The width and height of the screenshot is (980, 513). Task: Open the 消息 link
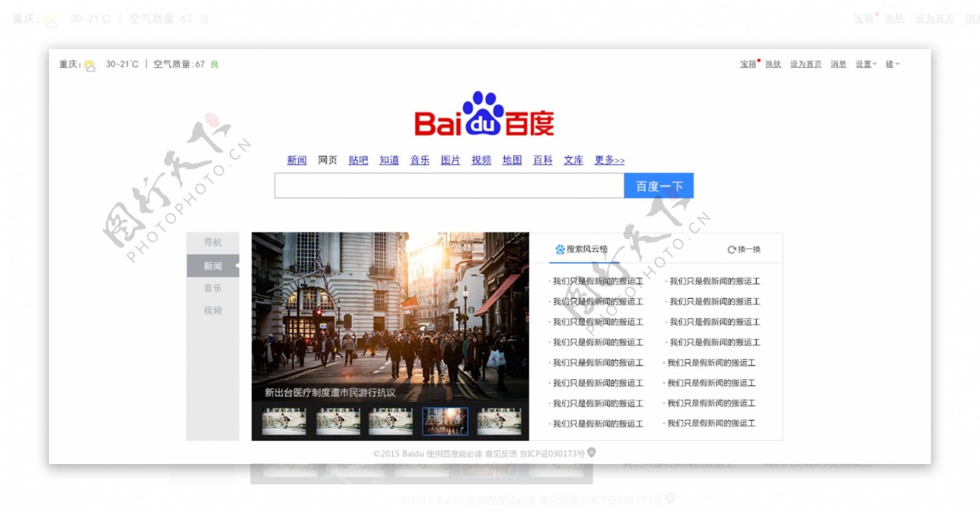point(839,64)
